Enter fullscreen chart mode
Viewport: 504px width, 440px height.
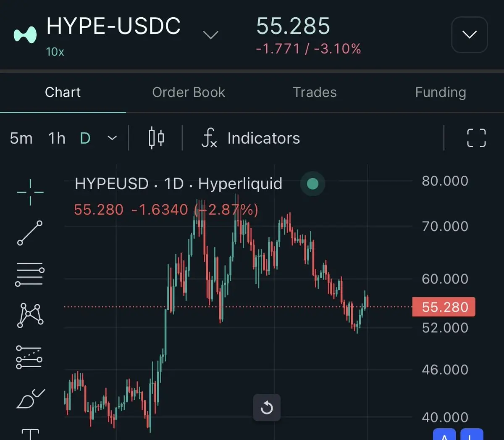point(476,138)
